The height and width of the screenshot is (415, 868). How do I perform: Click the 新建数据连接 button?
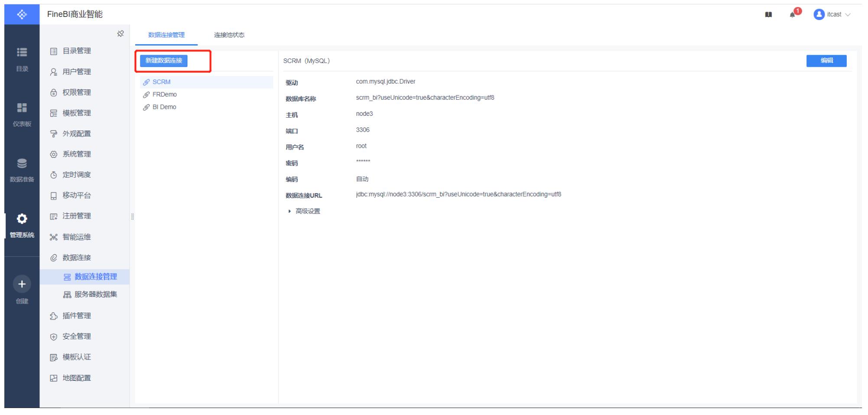tap(164, 61)
